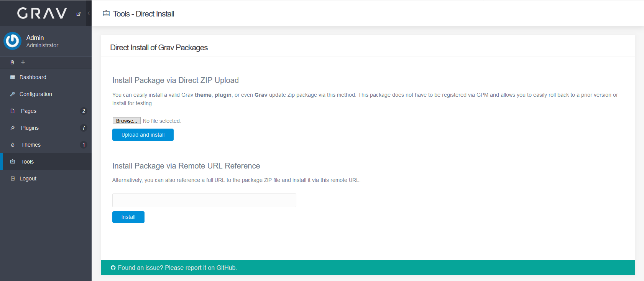Viewport: 644px width, 281px height.
Task: Click the Themes count badge showing 1
Action: coord(84,145)
